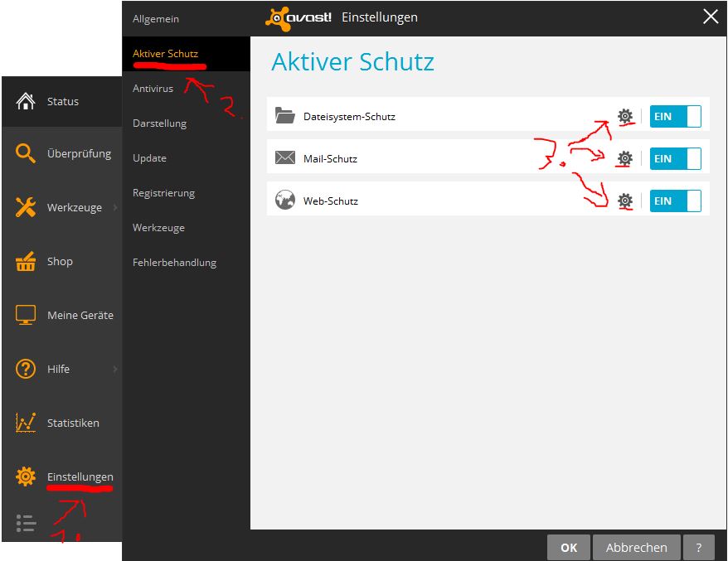Click the Statistiken chart icon
The image size is (728, 561).
26,423
